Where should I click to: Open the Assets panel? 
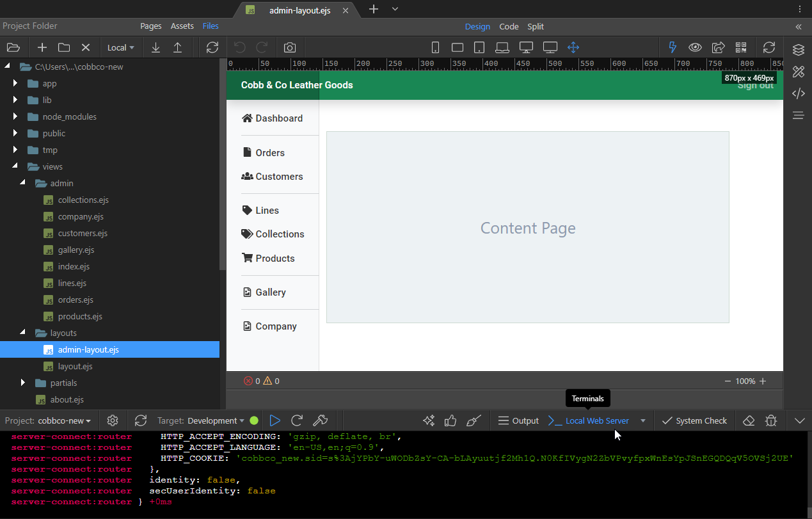[x=182, y=26]
